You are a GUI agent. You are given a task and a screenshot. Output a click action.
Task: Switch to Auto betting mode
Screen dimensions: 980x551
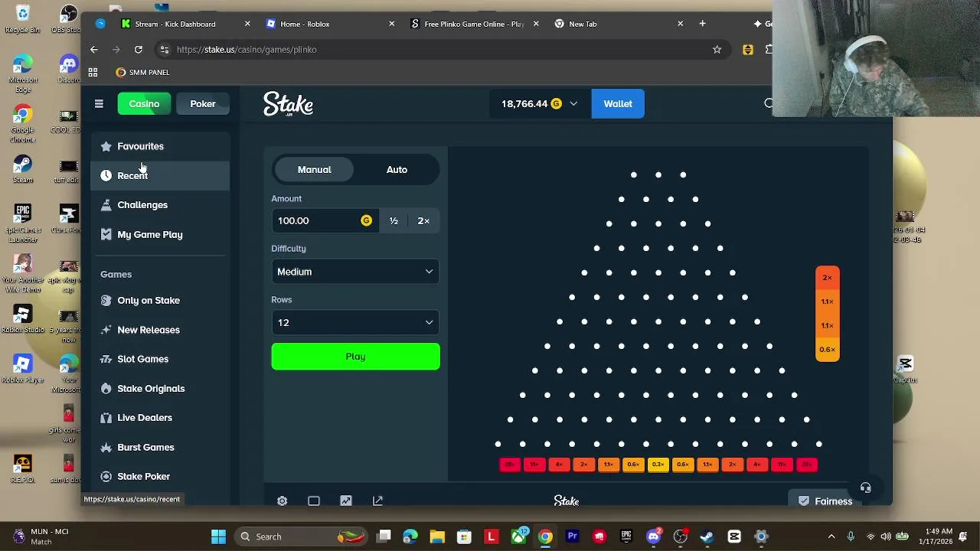(x=397, y=169)
